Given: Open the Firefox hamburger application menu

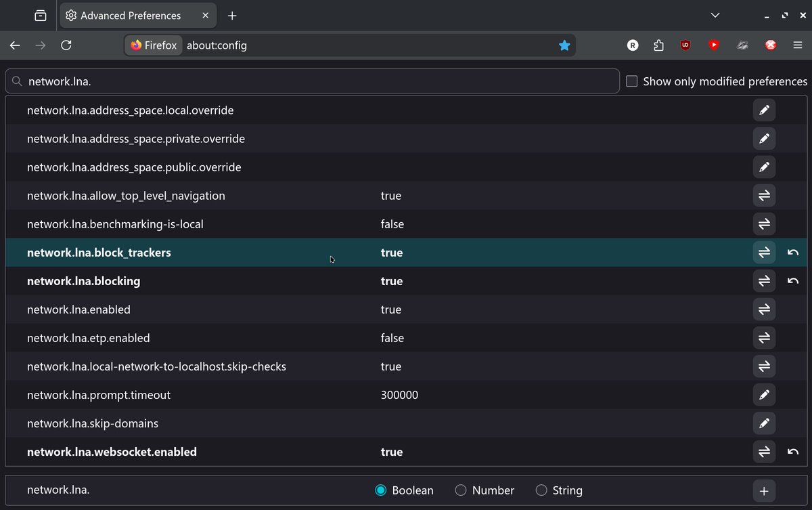Looking at the screenshot, I should coord(797,45).
